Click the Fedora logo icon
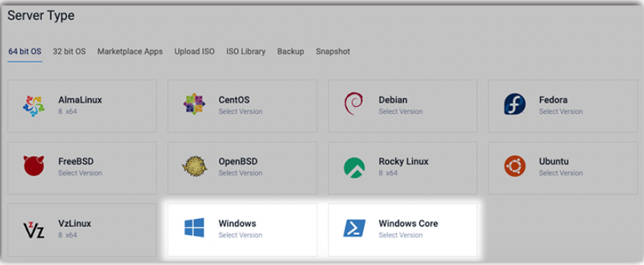The width and height of the screenshot is (644, 265). tap(515, 104)
